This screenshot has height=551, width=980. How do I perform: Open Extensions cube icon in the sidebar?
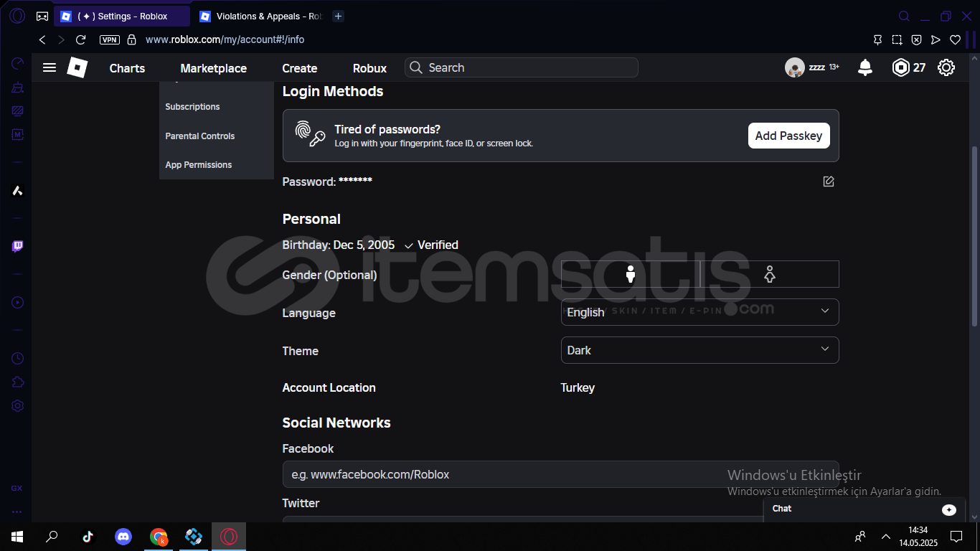18,382
